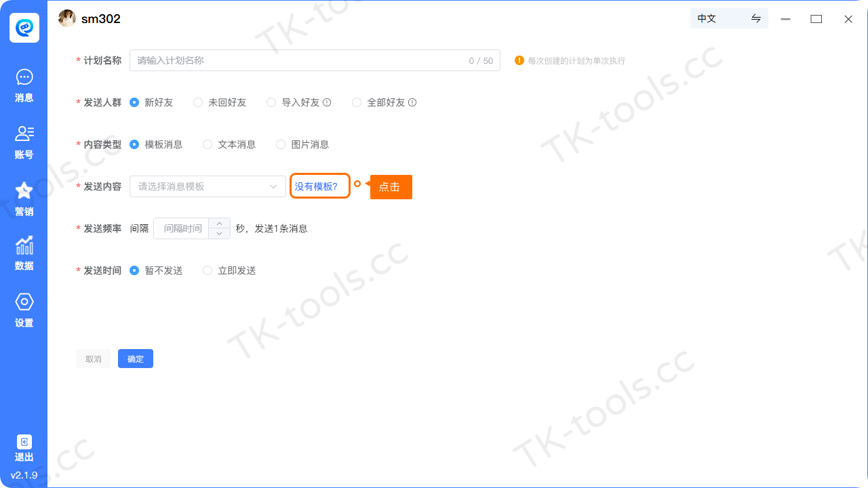
Task: Click the 退出 logout icon
Action: tap(24, 442)
